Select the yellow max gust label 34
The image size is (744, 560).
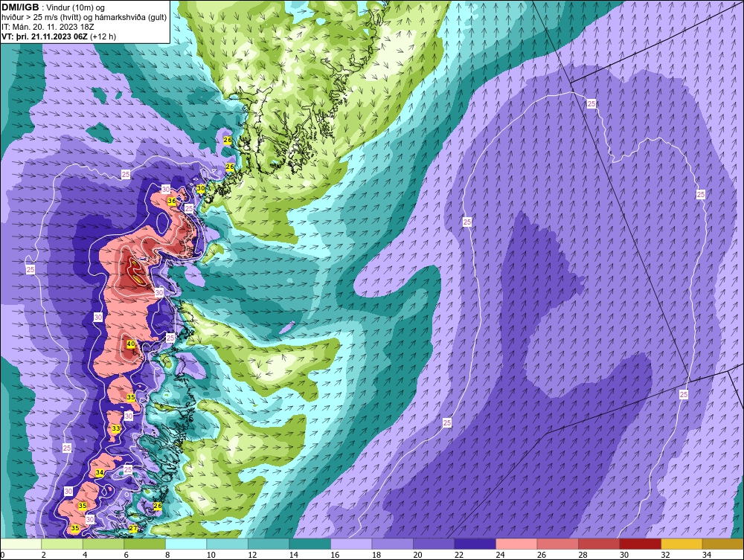[99, 472]
